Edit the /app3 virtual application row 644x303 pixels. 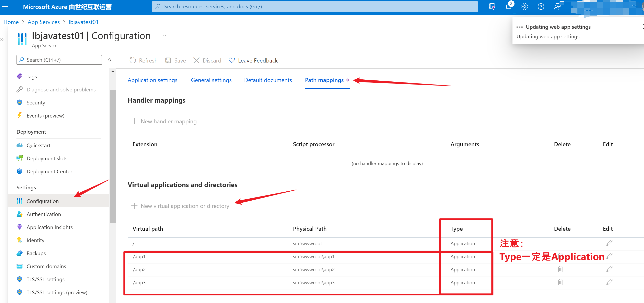point(609,282)
